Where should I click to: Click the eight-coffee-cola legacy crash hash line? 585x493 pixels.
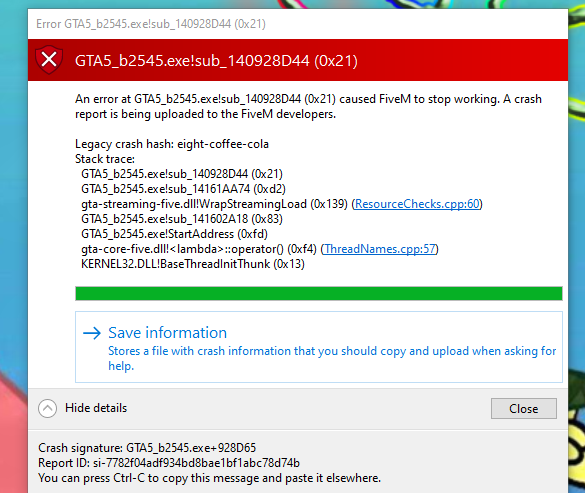click(172, 144)
